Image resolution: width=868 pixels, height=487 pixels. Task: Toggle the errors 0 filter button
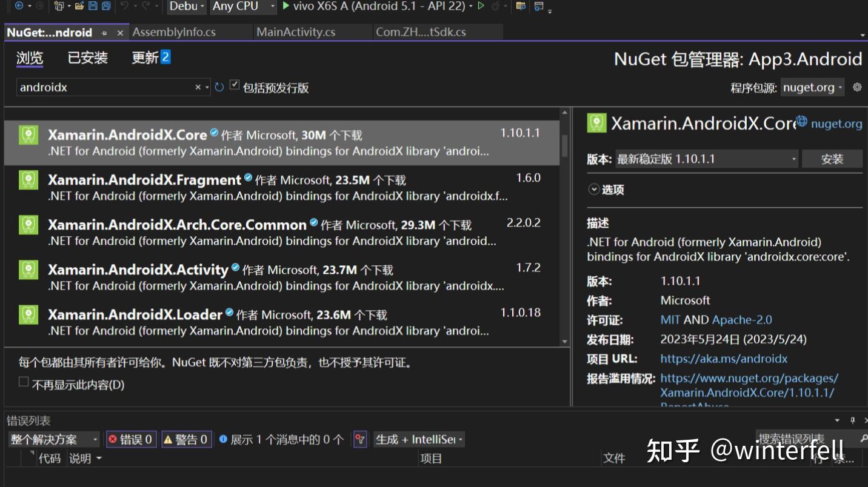pyautogui.click(x=131, y=439)
